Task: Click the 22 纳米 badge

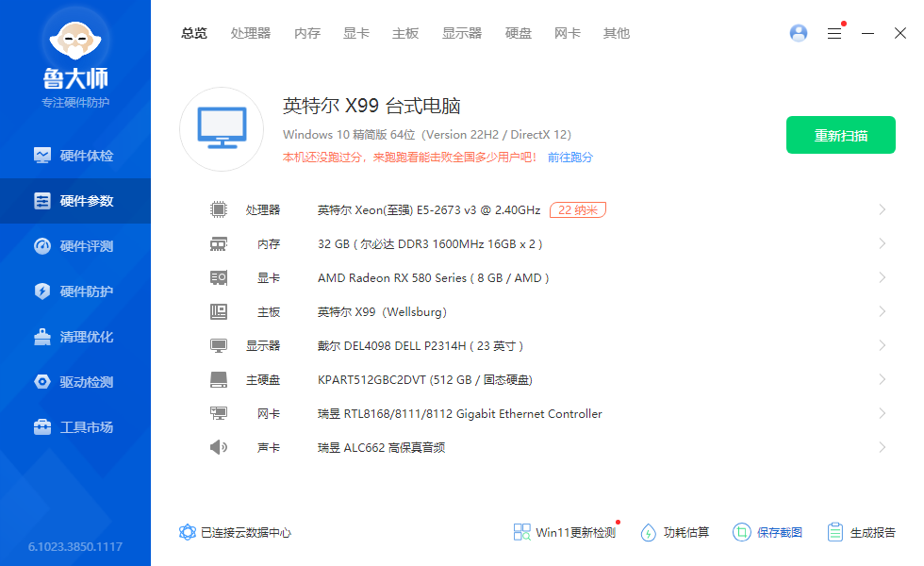Action: click(578, 209)
